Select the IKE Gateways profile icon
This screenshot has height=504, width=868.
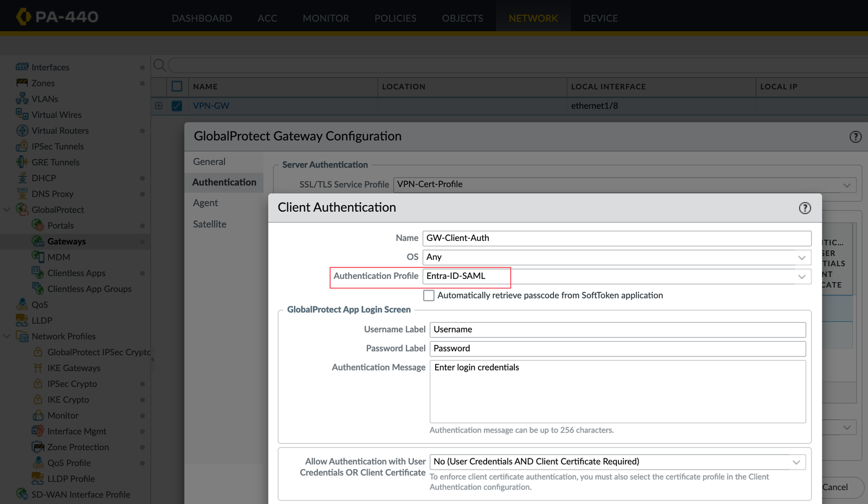click(x=38, y=368)
